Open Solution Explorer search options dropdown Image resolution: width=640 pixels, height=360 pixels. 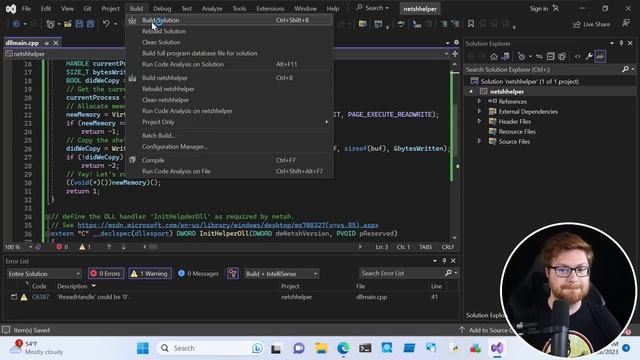point(633,70)
